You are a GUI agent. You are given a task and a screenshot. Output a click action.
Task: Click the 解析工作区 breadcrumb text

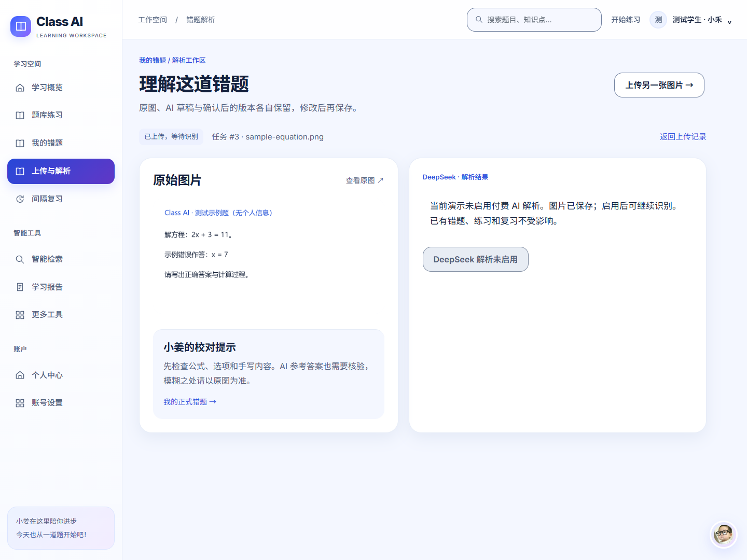(189, 61)
